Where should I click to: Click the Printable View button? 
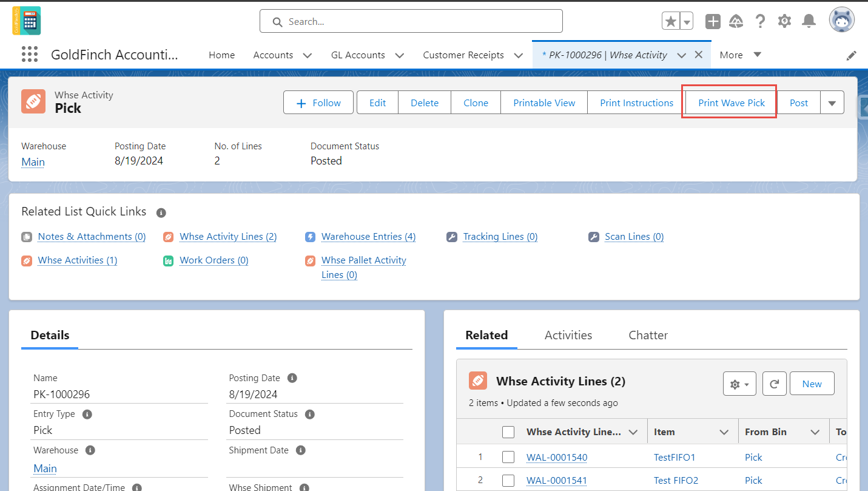544,103
